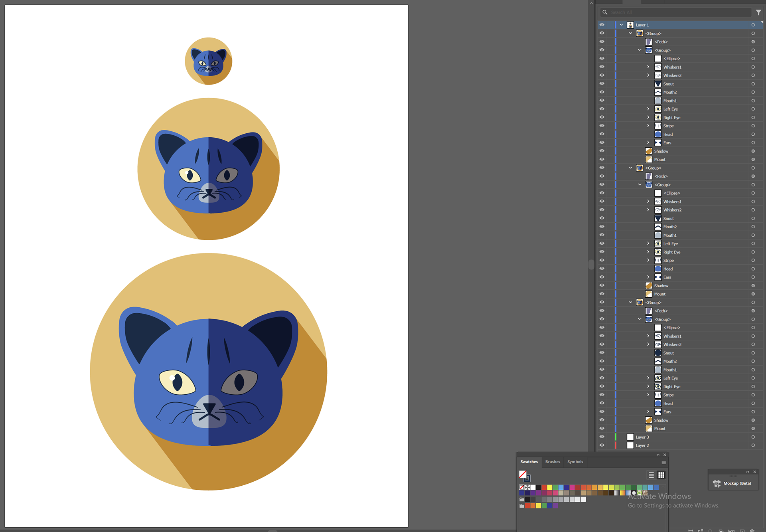
Task: Click the Mockup (Beta) panel icon
Action: click(717, 483)
